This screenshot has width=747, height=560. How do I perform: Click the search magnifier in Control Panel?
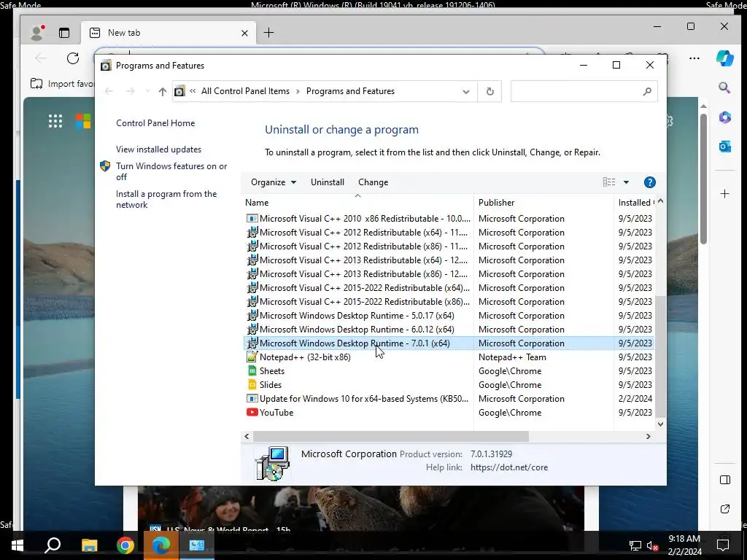pyautogui.click(x=646, y=91)
